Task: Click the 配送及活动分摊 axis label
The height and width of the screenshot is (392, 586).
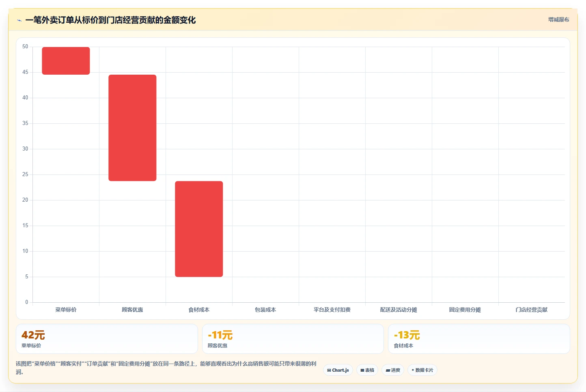Action: tap(399, 310)
